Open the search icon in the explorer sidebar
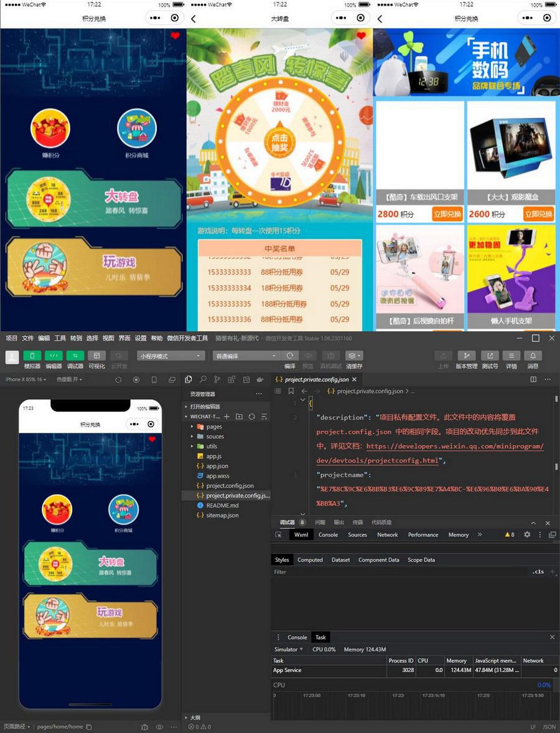The image size is (560, 733). pos(203,379)
